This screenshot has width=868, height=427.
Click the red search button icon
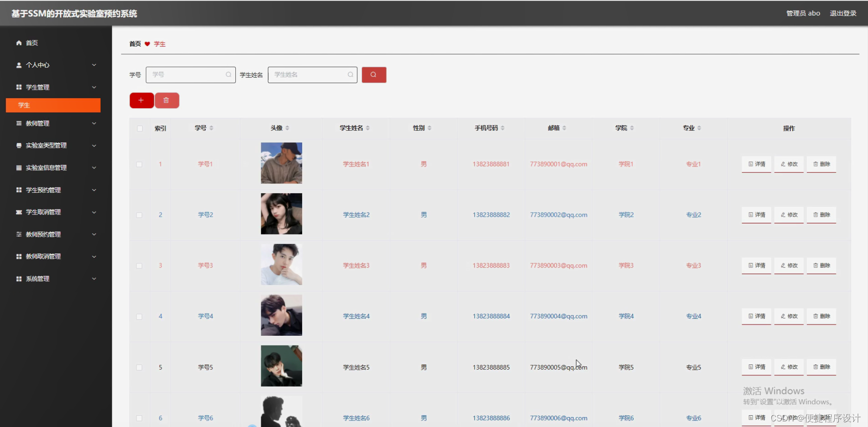pyautogui.click(x=374, y=75)
